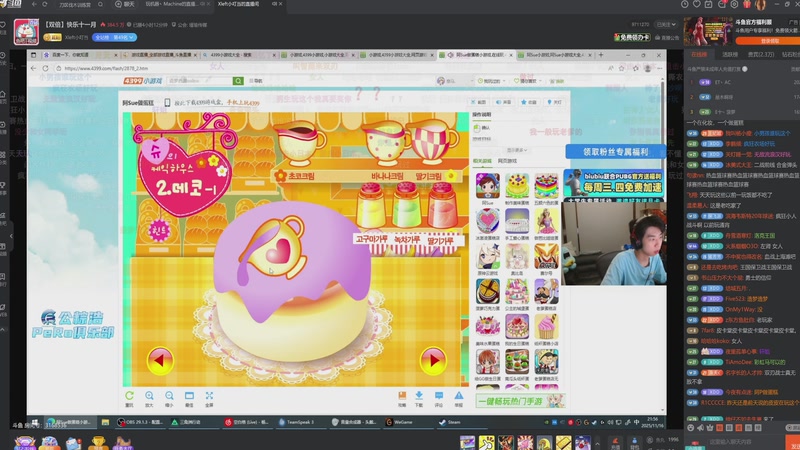800x450 pixels.
Task: Click the history clock icon in top bar
Action: pyautogui.click(x=684, y=4)
